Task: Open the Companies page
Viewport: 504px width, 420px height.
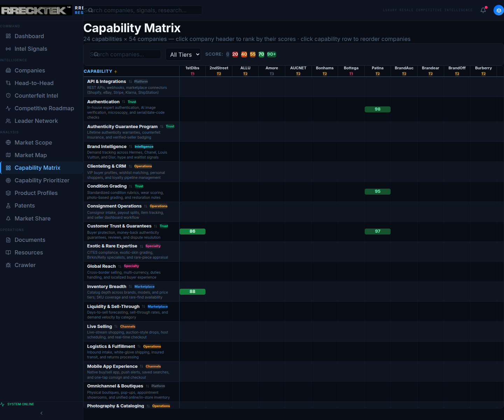Action: pyautogui.click(x=41, y=70)
